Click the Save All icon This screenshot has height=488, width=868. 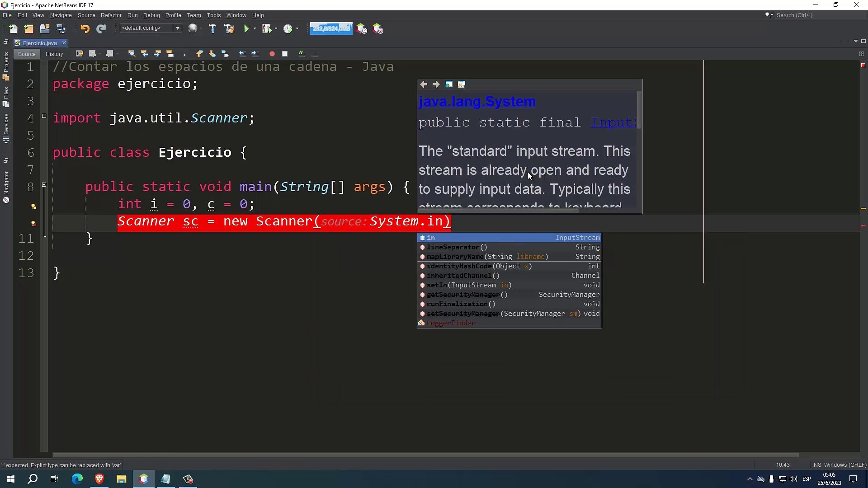click(61, 29)
